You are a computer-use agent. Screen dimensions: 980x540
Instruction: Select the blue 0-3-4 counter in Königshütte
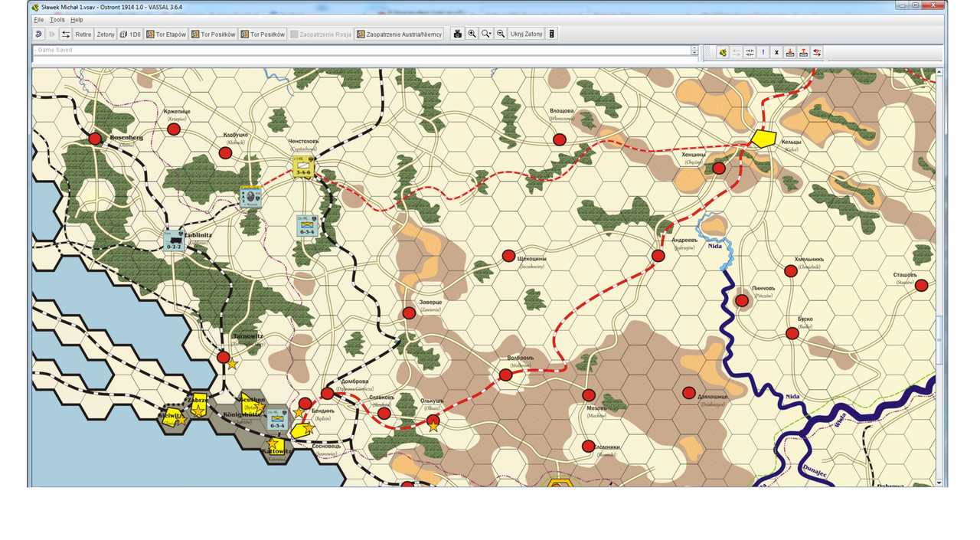[x=276, y=419]
